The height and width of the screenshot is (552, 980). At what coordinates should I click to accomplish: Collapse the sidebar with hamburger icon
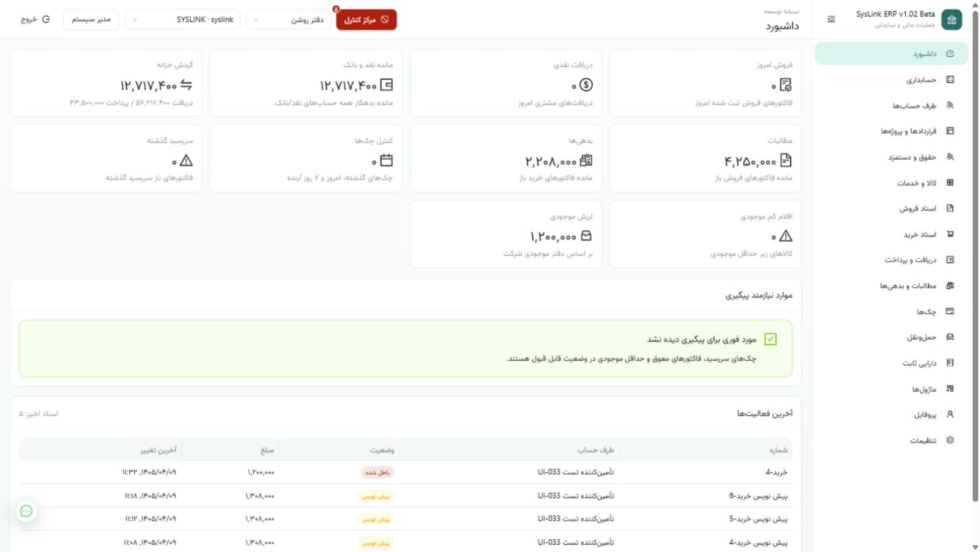[x=831, y=19]
